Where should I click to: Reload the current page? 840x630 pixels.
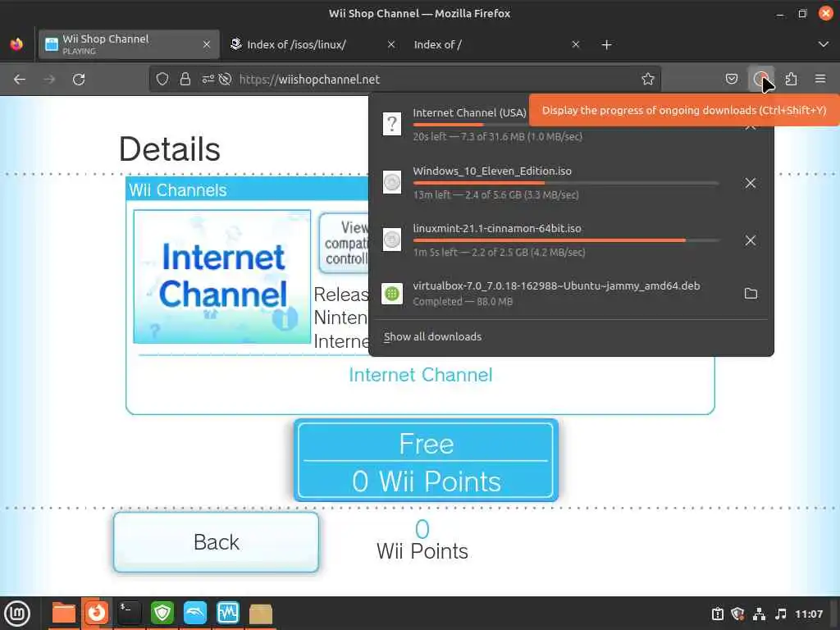pyautogui.click(x=79, y=80)
